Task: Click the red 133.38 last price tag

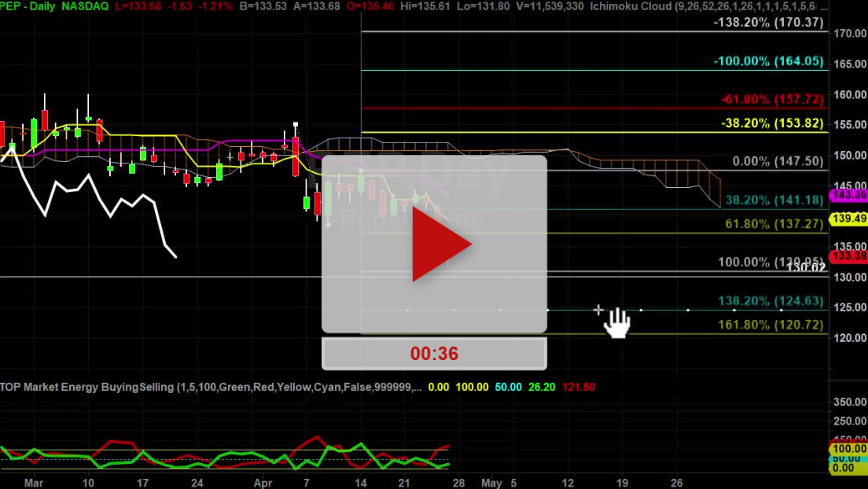Action: pos(848,256)
